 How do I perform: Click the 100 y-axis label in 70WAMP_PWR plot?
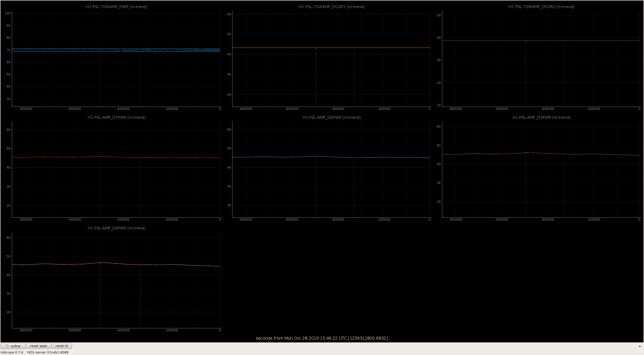pos(8,13)
